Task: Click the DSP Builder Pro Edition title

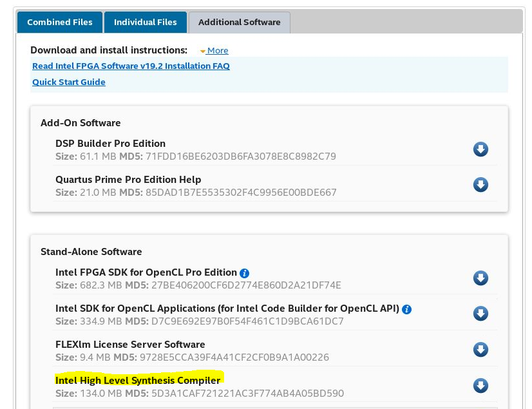Action: click(x=110, y=144)
